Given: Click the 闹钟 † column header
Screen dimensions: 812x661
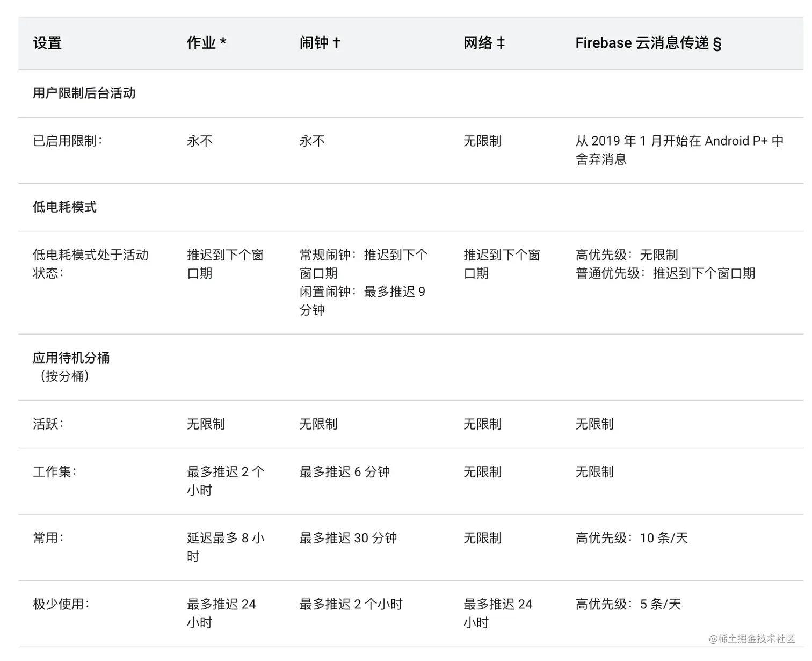Looking at the screenshot, I should click(320, 43).
